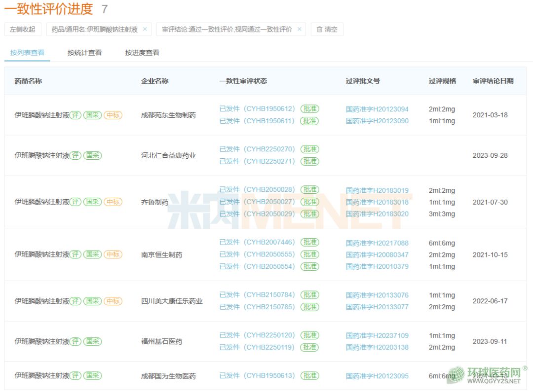Click the 批准 badge beside CYHB2250119

(310, 347)
